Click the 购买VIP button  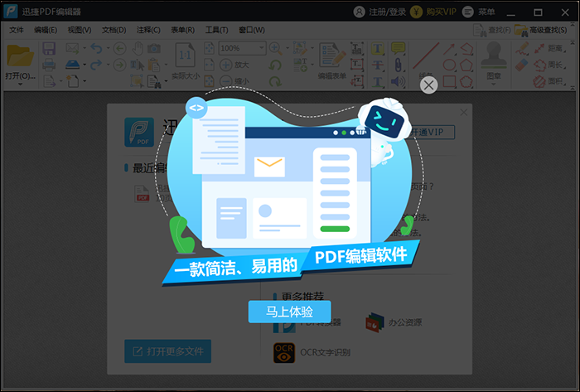[x=433, y=12]
